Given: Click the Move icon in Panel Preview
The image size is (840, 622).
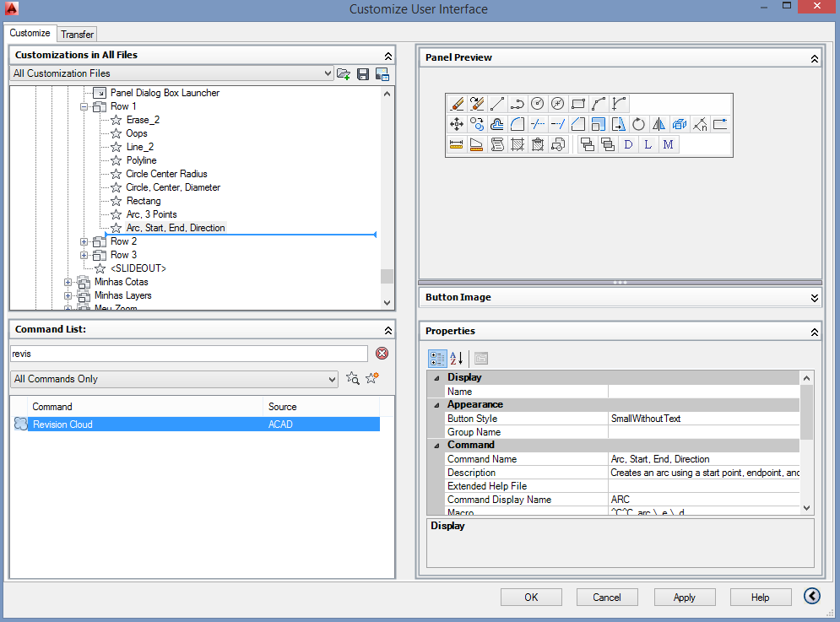Looking at the screenshot, I should click(x=457, y=124).
